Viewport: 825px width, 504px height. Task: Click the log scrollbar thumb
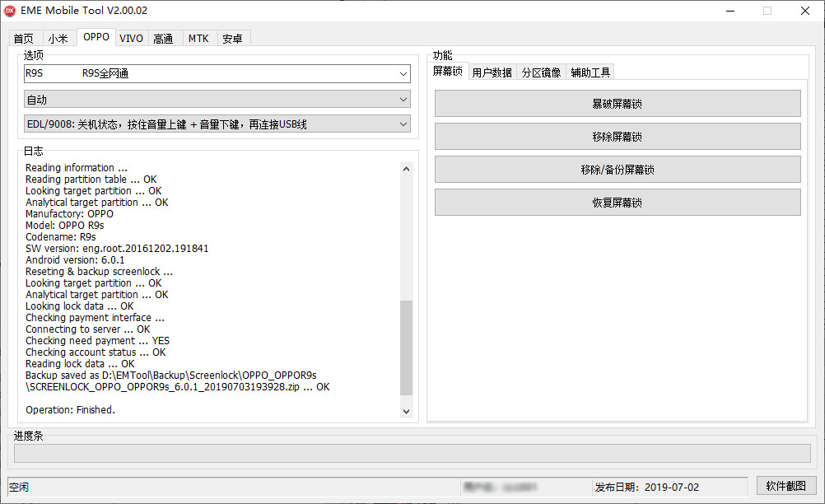(406, 348)
